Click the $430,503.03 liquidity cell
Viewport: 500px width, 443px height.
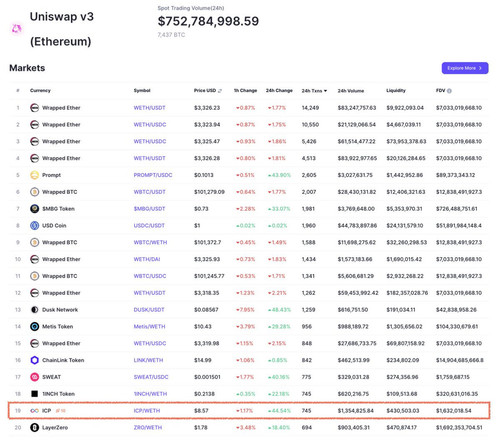(x=403, y=411)
